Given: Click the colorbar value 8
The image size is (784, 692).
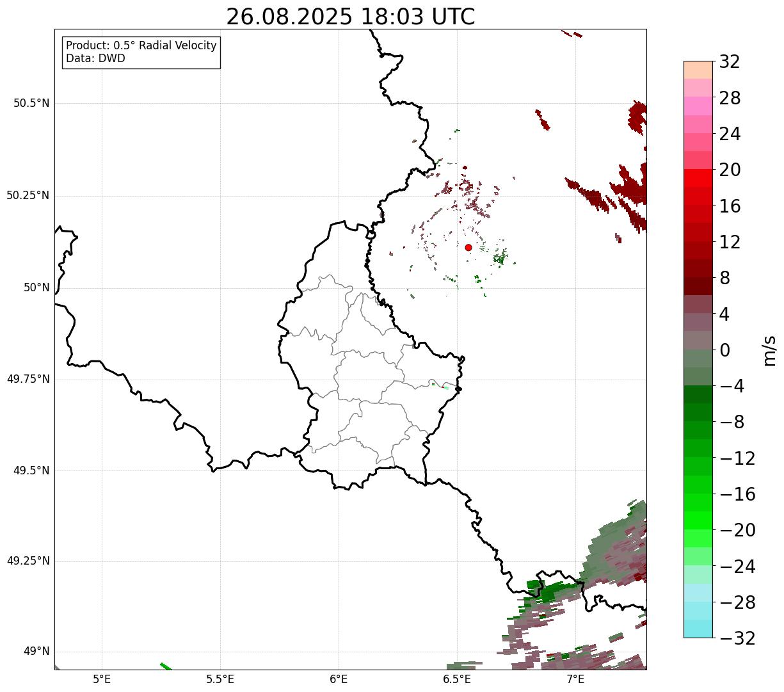Looking at the screenshot, I should (724, 278).
